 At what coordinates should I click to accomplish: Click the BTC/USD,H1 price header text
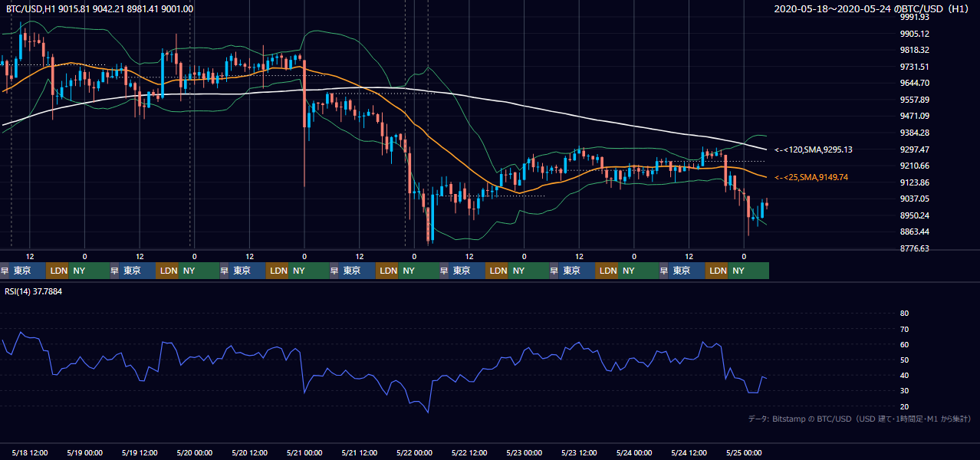coord(100,8)
